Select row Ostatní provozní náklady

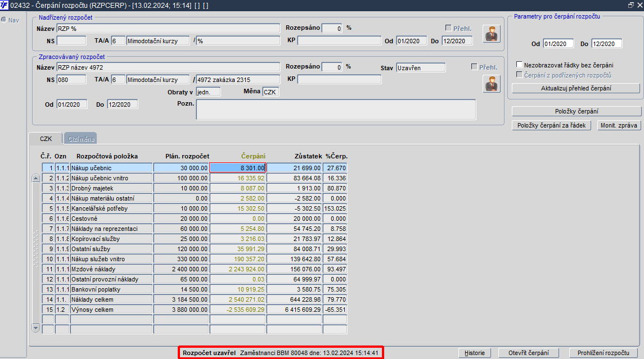(111, 279)
